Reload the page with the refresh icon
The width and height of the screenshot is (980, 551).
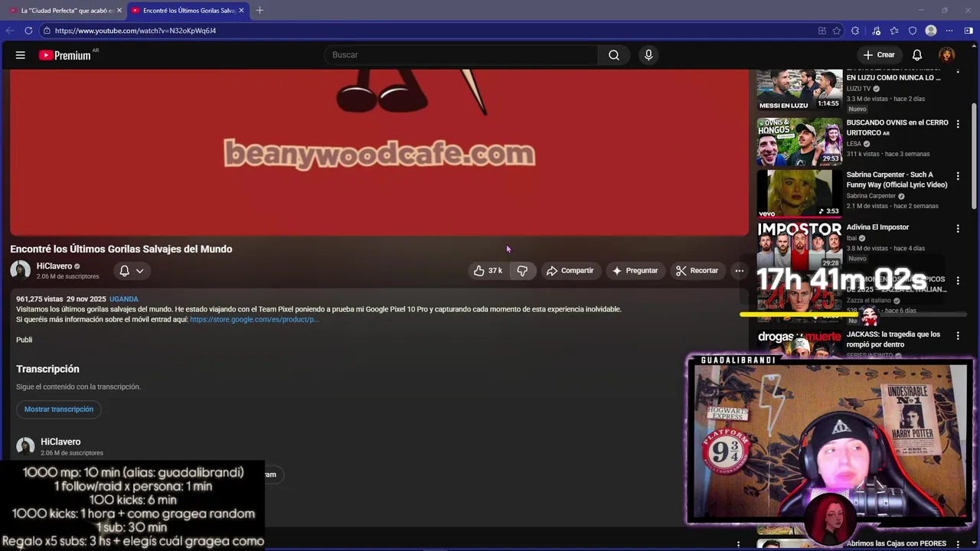click(28, 31)
